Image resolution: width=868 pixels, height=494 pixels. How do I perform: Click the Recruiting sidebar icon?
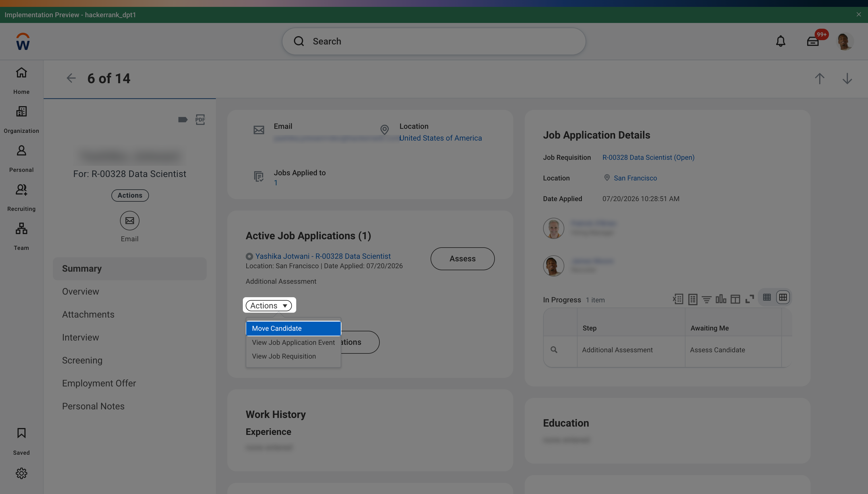[x=22, y=197]
